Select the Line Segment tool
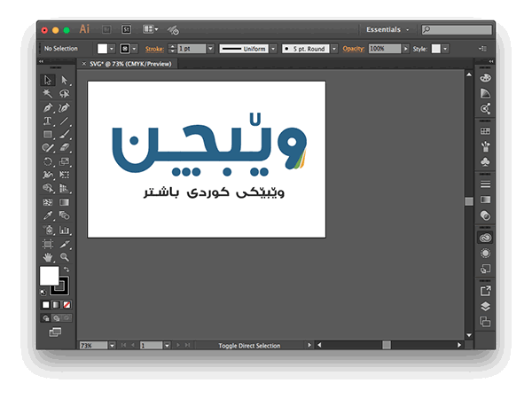The height and width of the screenshot is (399, 532). [64, 121]
